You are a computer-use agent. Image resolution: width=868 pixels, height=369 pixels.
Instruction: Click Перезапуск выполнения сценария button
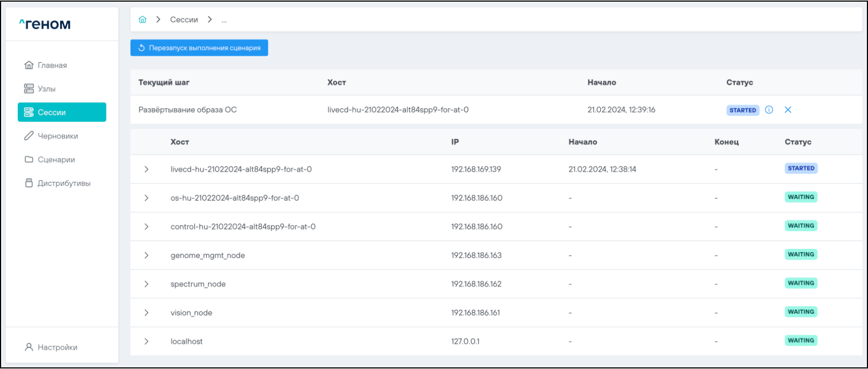199,48
